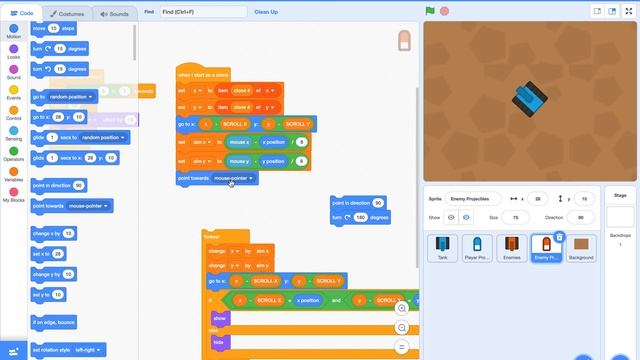Show the sprite using the eye button
Screen dimensions: 640x360
click(451, 218)
